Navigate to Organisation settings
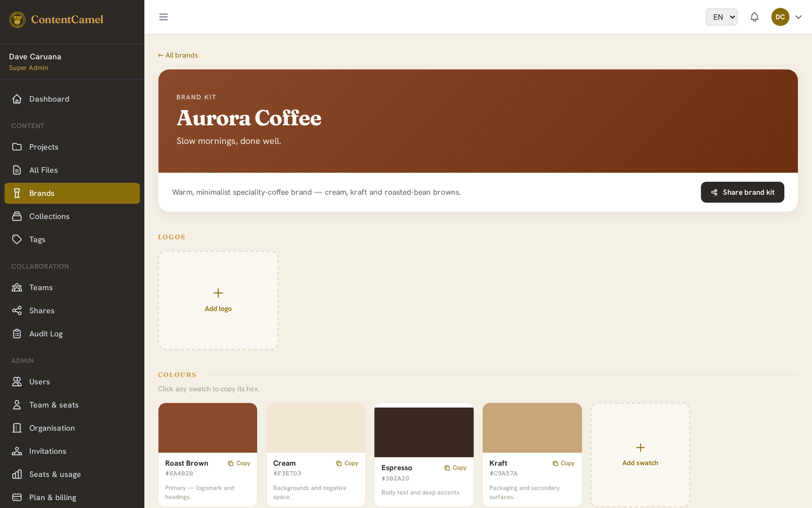Screen dimensions: 812x508 click(72, 428)
